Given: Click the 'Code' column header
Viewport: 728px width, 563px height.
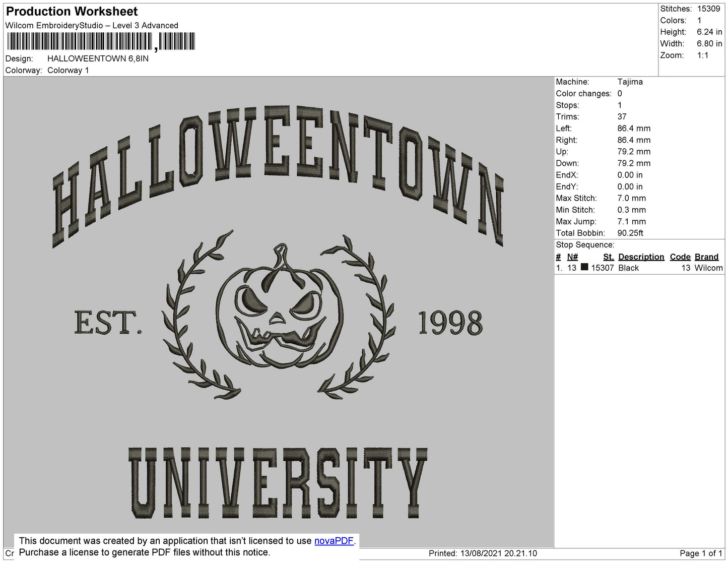Looking at the screenshot, I should 680,257.
